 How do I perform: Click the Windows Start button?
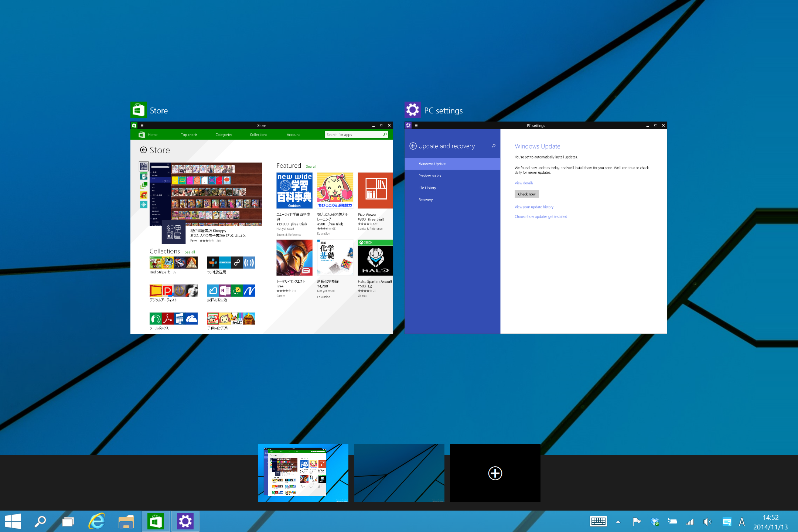[13, 521]
